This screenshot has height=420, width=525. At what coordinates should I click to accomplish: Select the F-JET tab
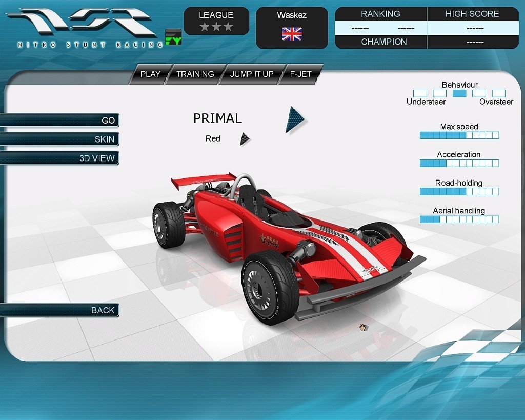tap(300, 74)
